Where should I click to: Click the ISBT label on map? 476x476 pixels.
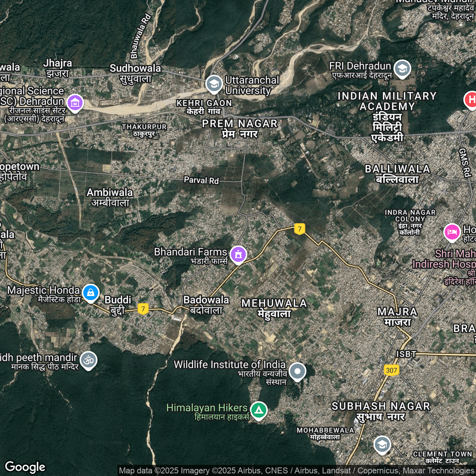tap(406, 354)
